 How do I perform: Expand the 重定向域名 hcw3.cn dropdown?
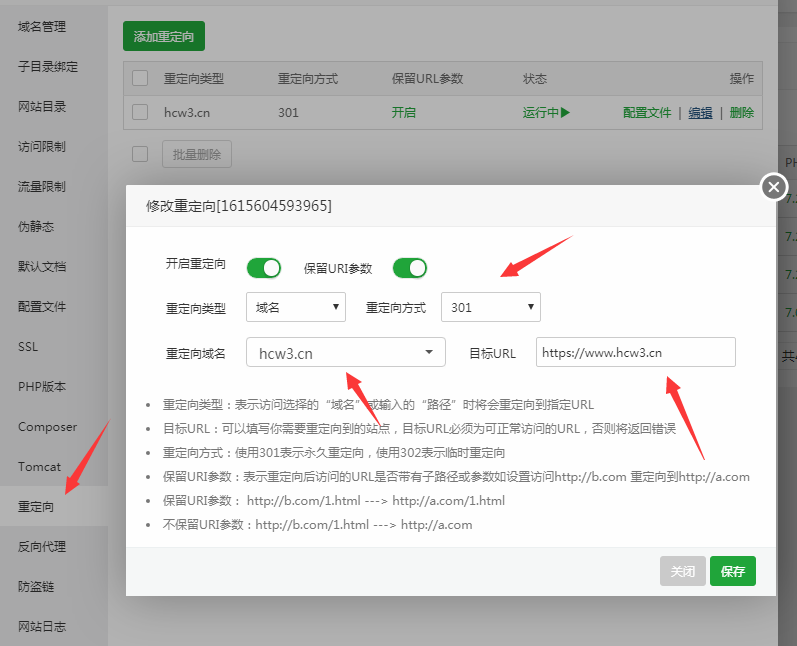point(346,352)
